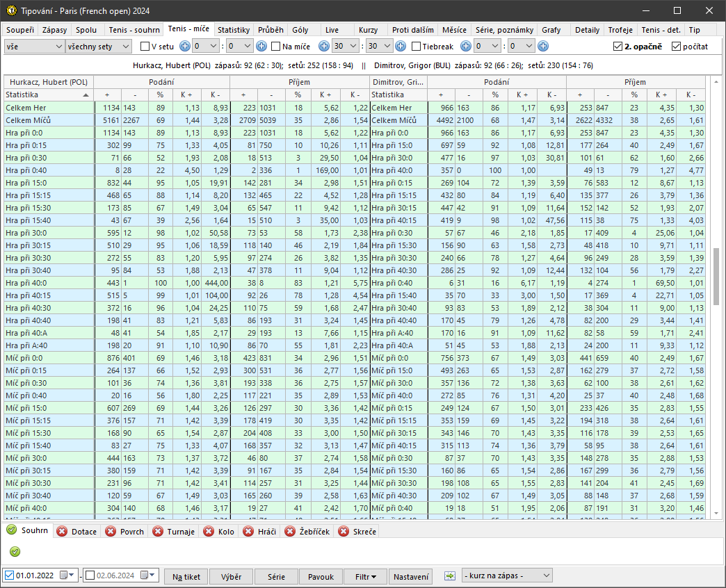Expand the 'kurz na zápas' dropdown

click(x=506, y=575)
